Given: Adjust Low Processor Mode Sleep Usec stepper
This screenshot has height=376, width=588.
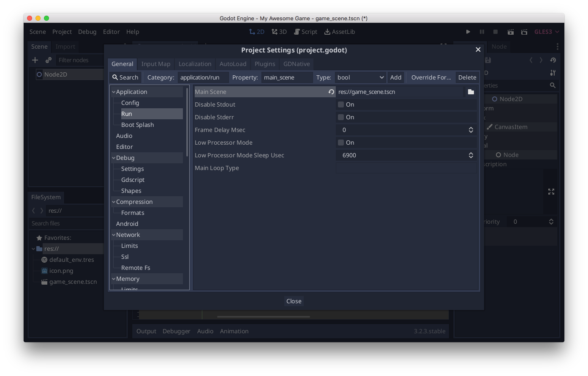Looking at the screenshot, I should point(471,155).
